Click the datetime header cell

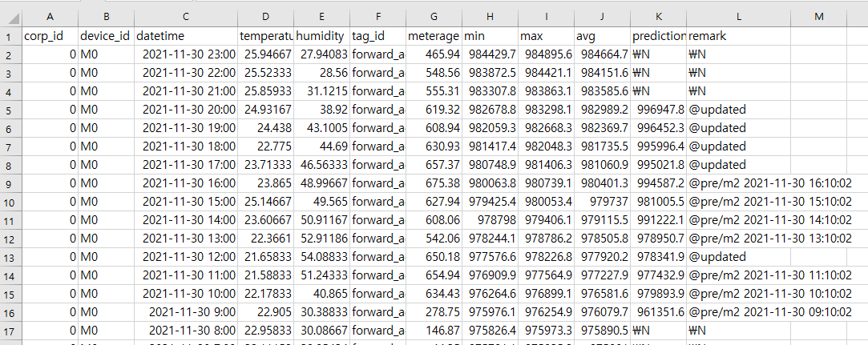click(x=186, y=36)
